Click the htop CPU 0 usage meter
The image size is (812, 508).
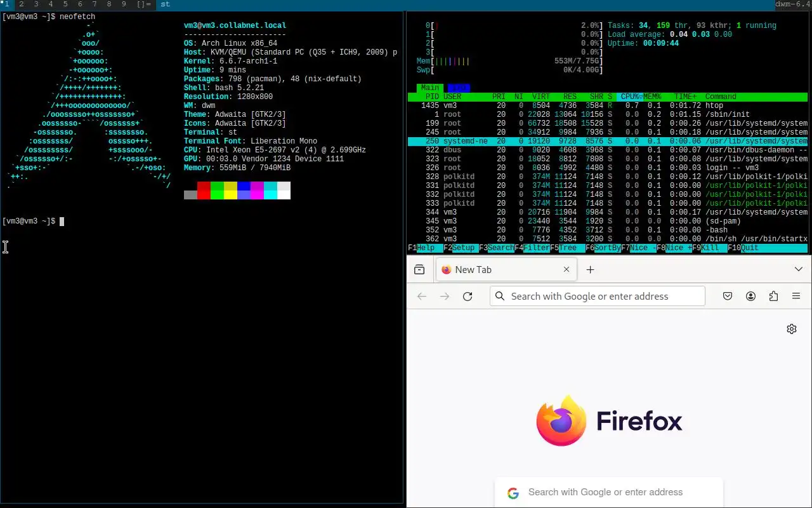click(x=514, y=25)
